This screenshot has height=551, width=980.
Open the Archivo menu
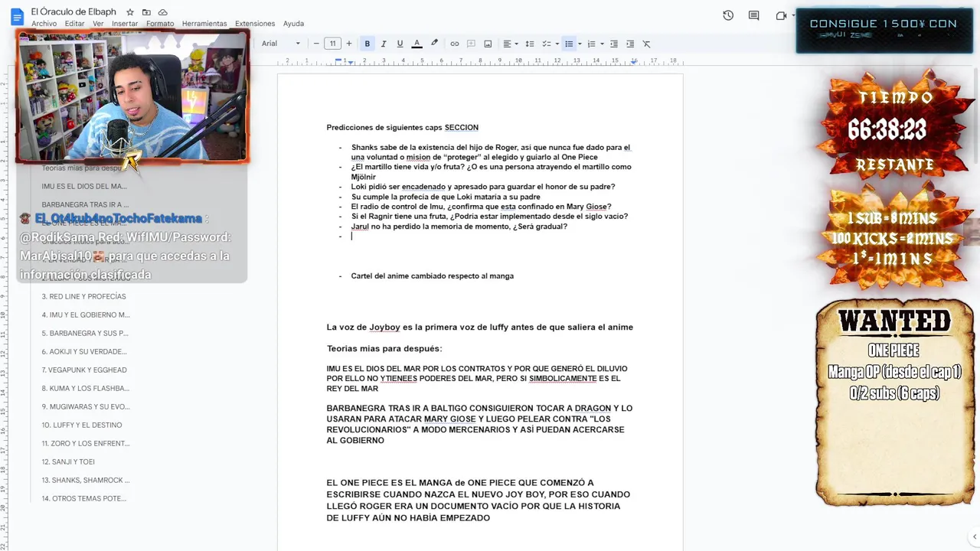pos(44,24)
